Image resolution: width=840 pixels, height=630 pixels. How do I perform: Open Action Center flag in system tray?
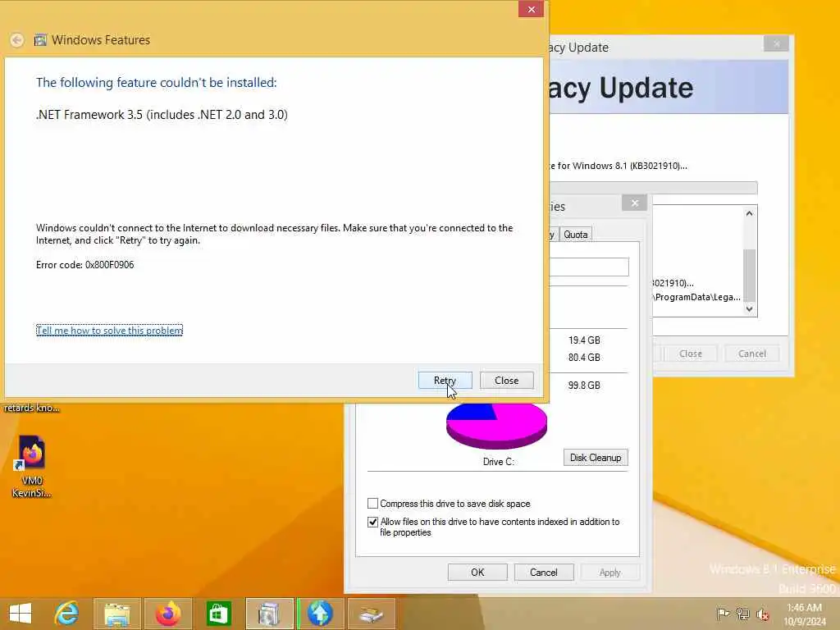click(x=722, y=614)
